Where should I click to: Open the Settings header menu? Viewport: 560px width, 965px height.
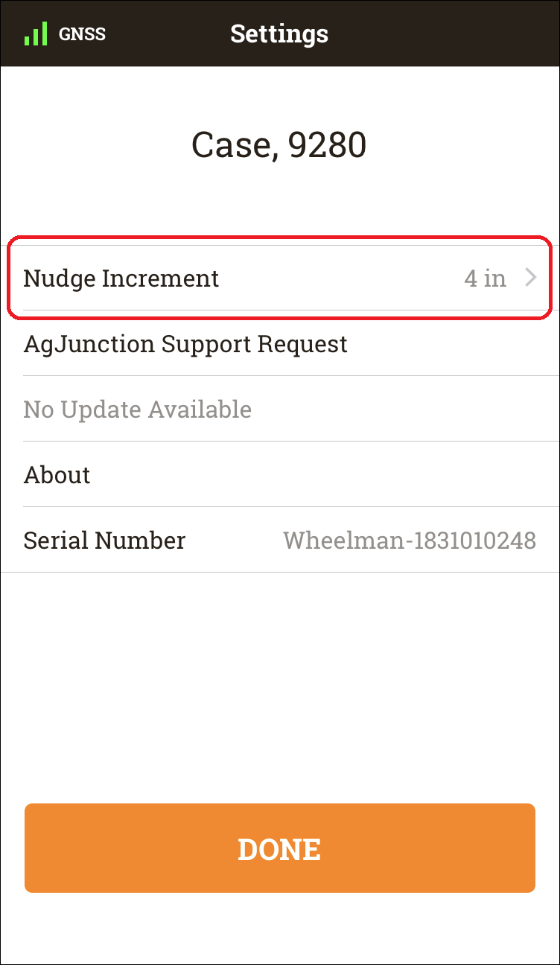click(x=279, y=34)
